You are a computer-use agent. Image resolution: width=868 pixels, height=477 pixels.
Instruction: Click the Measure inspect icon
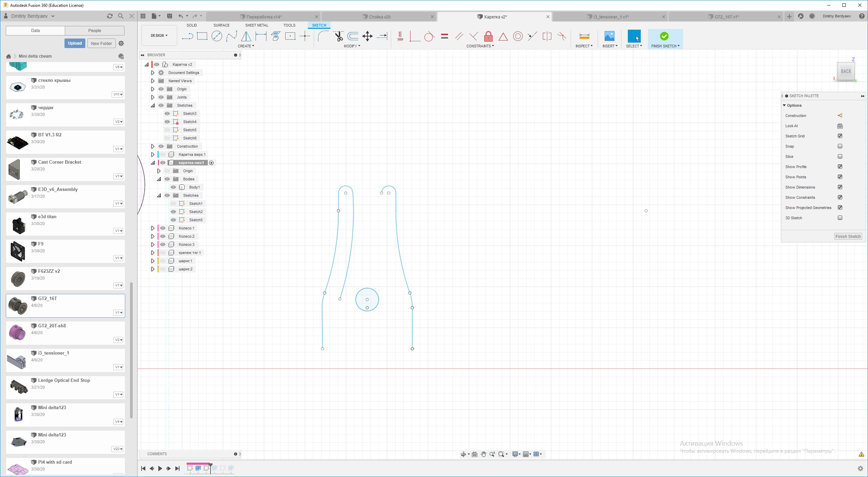pyautogui.click(x=584, y=36)
